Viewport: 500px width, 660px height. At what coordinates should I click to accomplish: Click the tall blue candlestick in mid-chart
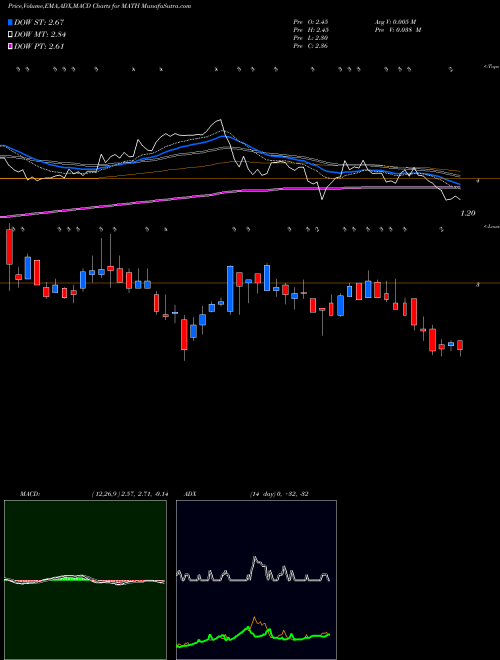(x=230, y=289)
